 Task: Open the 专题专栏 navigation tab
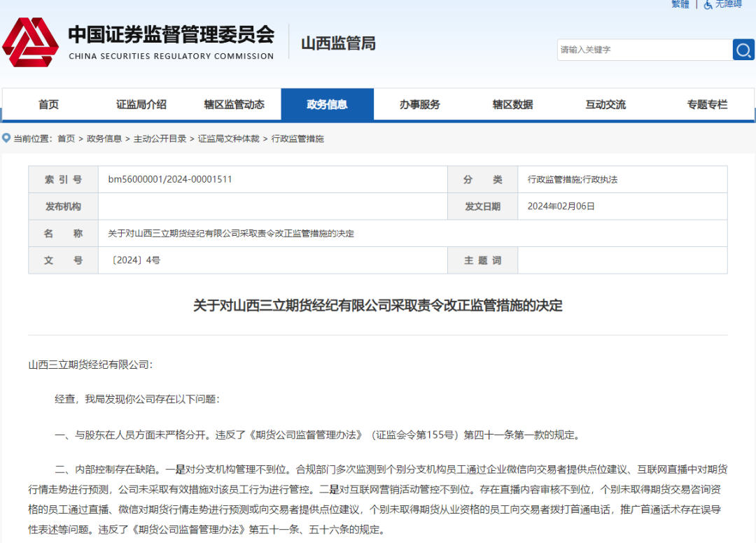click(707, 104)
